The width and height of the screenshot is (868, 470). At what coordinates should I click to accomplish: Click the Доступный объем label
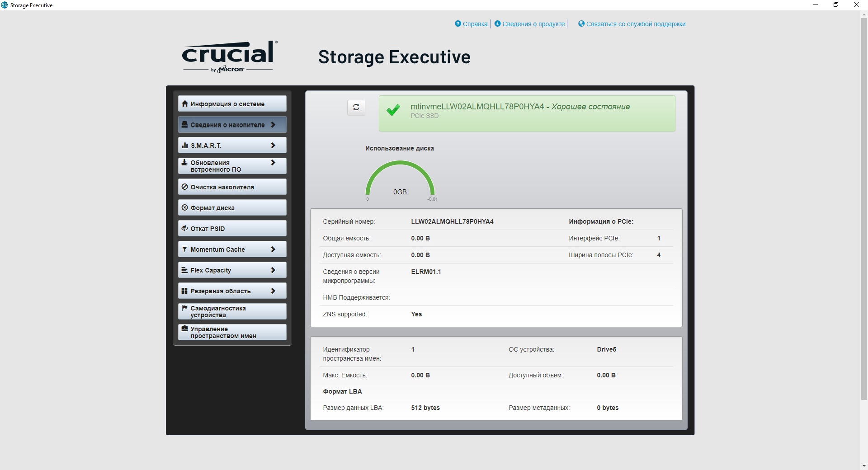pyautogui.click(x=536, y=375)
